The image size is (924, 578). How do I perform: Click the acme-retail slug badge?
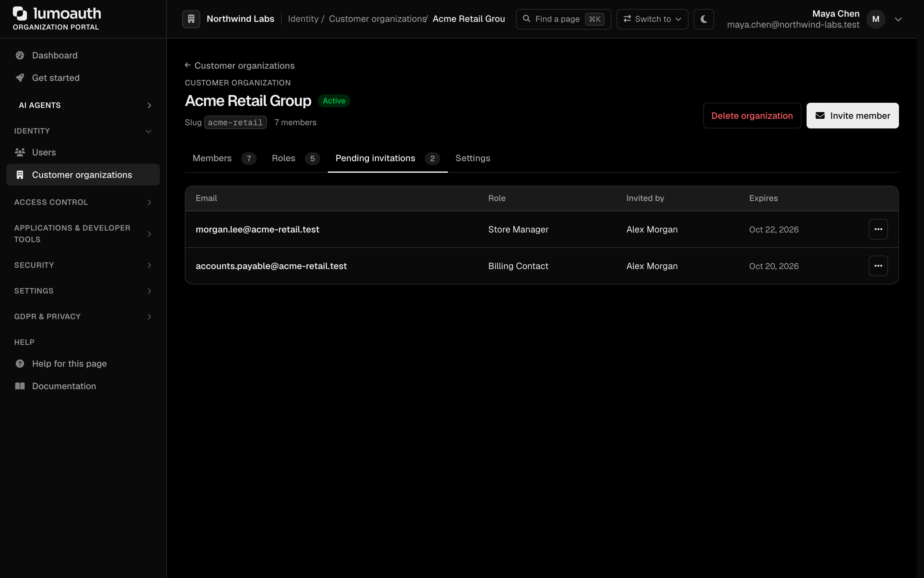click(235, 122)
